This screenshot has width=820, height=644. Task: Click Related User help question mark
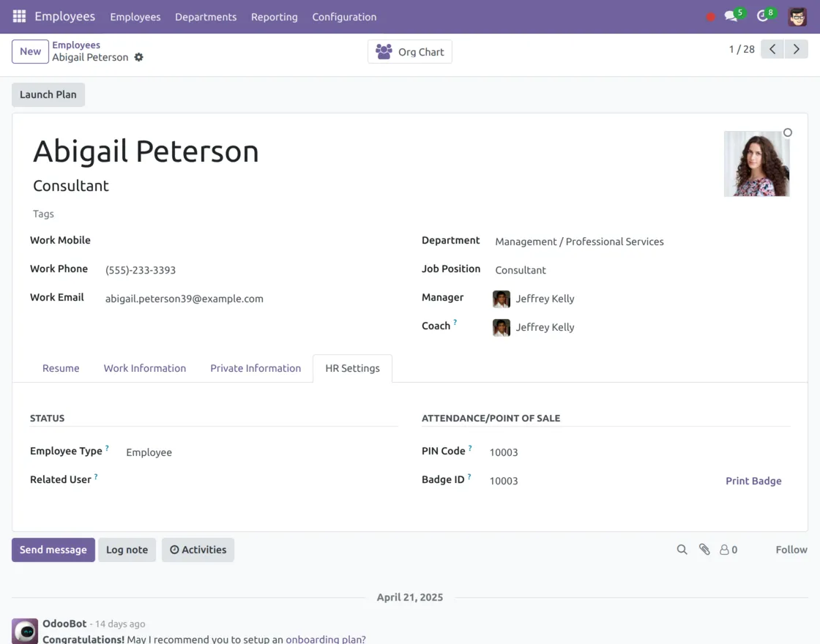point(96,476)
